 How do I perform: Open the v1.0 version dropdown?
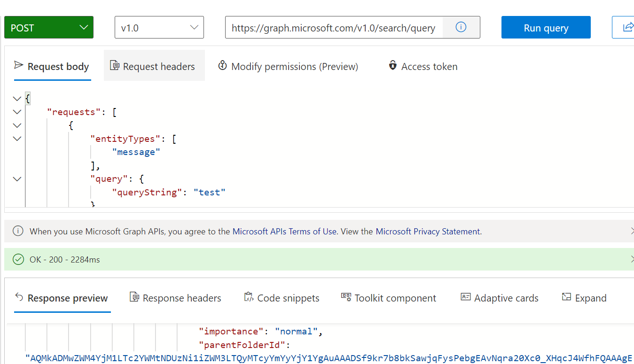tap(159, 27)
